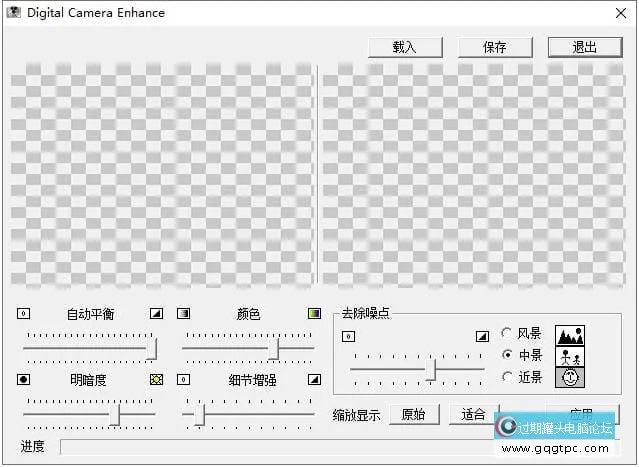Click the dark icon left of 明暗度
The height and width of the screenshot is (467, 639).
24,379
